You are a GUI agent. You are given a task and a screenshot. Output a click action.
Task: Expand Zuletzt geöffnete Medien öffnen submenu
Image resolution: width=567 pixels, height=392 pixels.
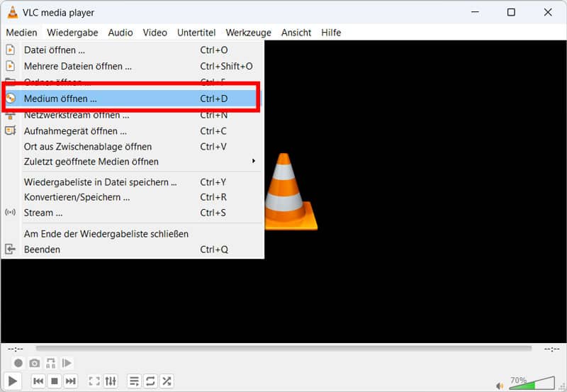tap(133, 162)
